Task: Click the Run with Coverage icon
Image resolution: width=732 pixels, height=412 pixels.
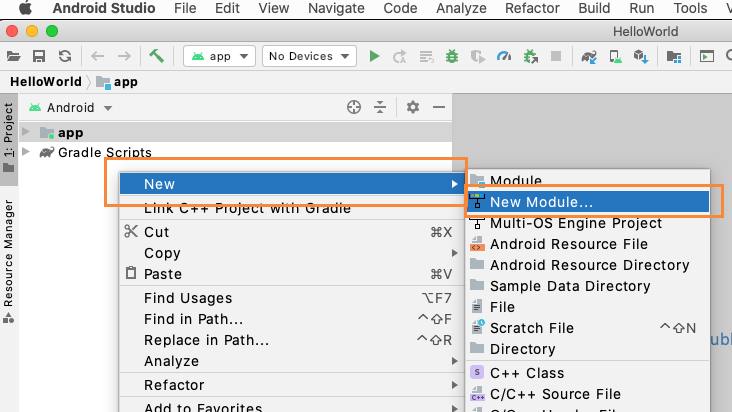Action: (478, 57)
